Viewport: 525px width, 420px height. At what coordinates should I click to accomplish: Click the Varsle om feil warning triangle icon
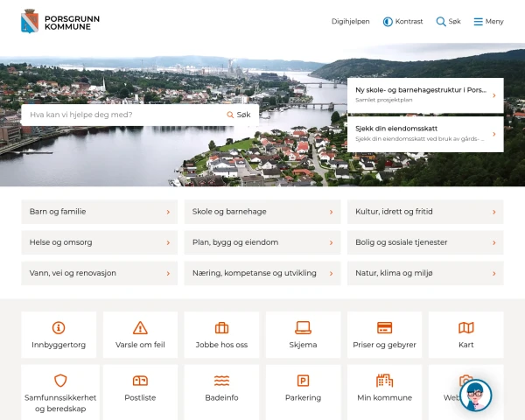(x=140, y=327)
